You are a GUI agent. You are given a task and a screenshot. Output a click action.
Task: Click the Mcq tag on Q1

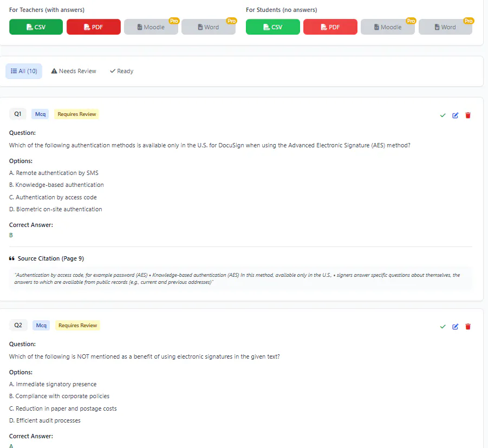[40, 114]
